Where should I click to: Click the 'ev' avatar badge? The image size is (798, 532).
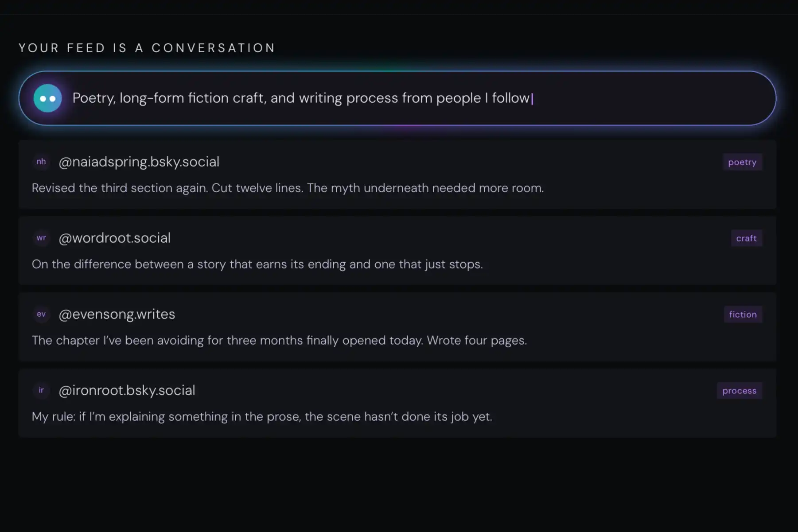point(41,314)
